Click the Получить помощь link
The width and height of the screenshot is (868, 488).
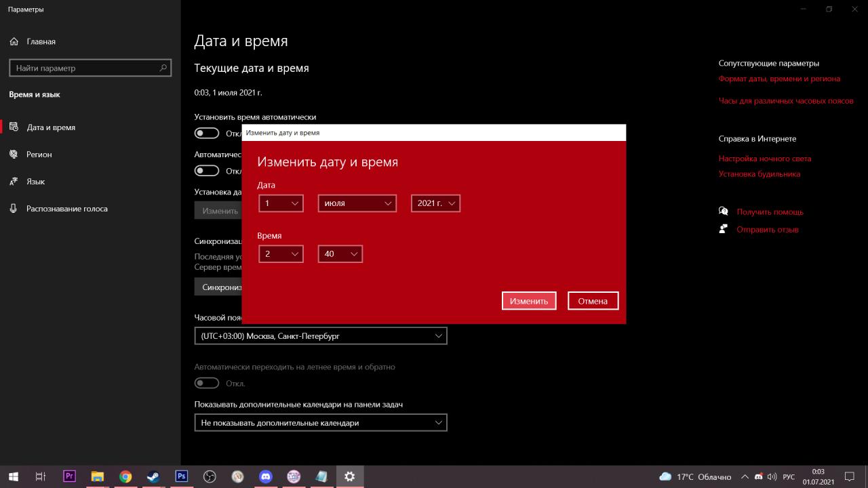point(770,212)
